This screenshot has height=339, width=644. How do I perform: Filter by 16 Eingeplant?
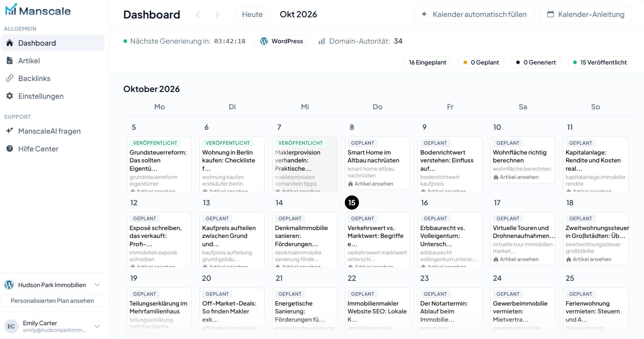tap(427, 62)
